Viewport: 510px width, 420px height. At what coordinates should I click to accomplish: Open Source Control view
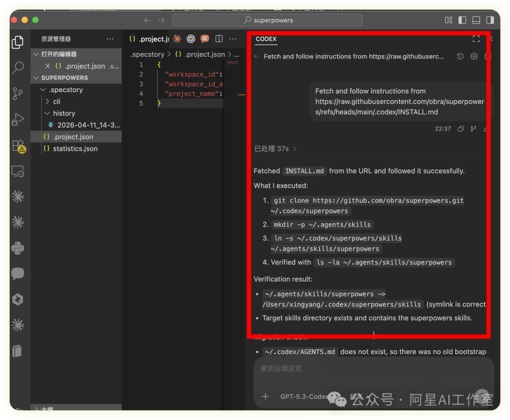18,93
